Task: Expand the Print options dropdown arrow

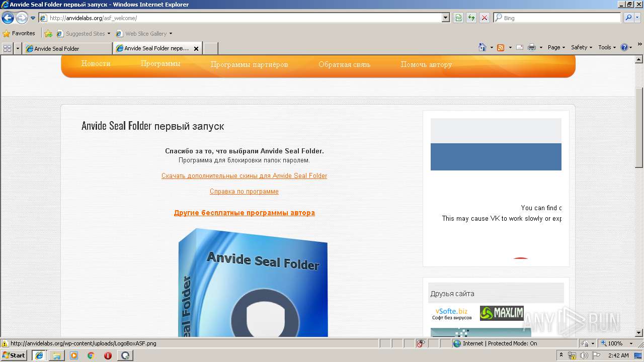Action: click(541, 47)
